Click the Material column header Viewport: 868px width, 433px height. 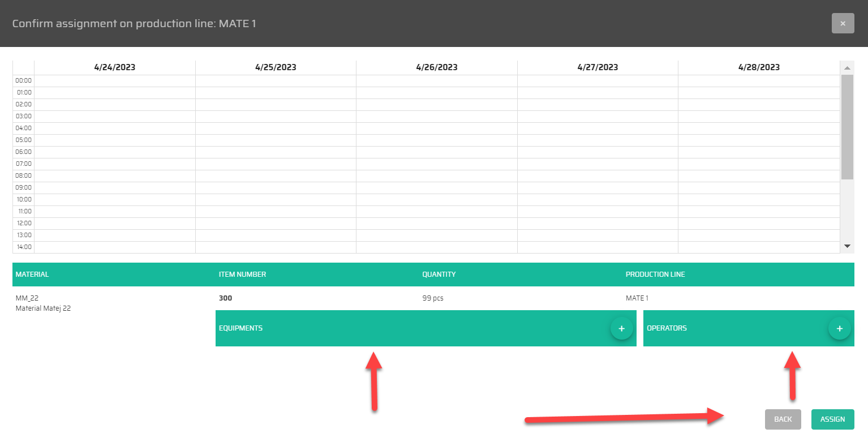(x=32, y=275)
